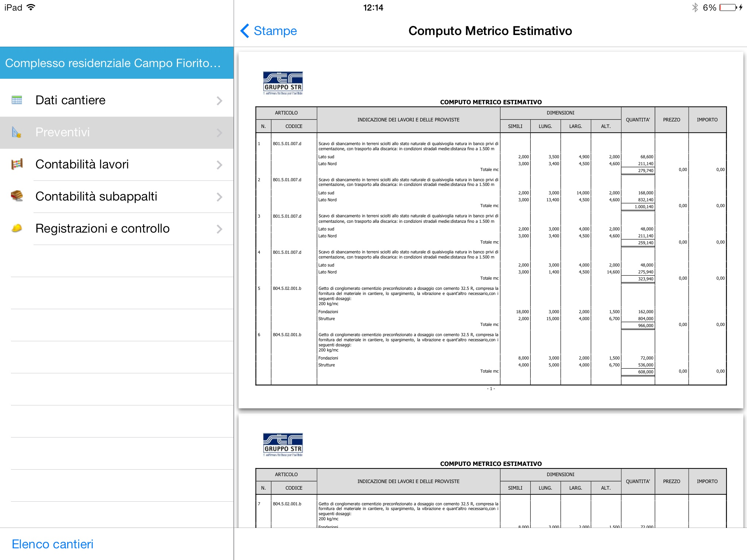The image size is (747, 560).
Task: Tap page two's ARTICOLO column header
Action: click(x=286, y=475)
